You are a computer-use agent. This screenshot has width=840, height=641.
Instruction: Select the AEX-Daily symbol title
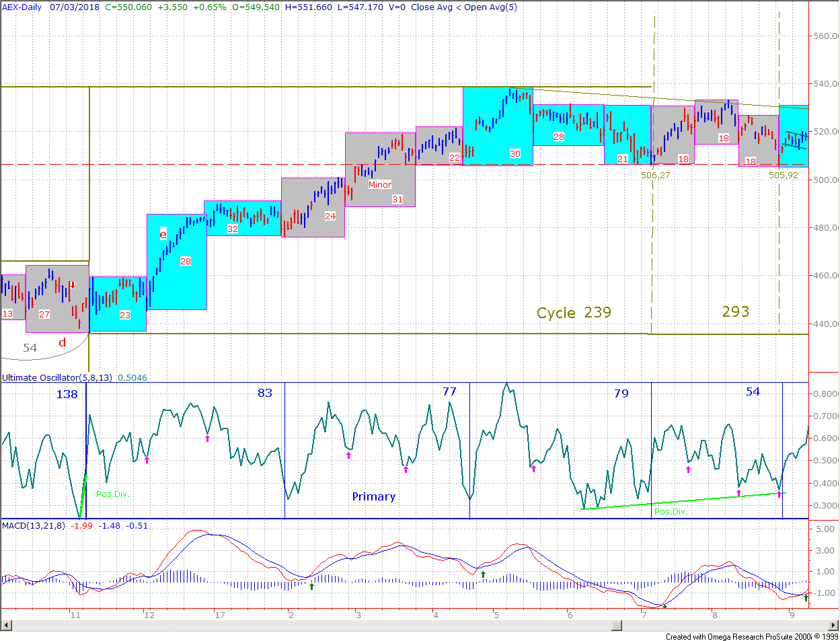(22, 7)
